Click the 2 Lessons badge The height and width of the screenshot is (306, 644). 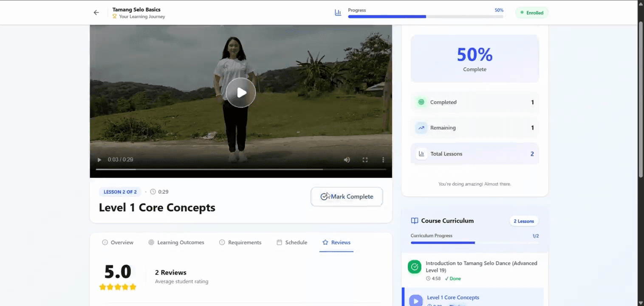coord(524,221)
